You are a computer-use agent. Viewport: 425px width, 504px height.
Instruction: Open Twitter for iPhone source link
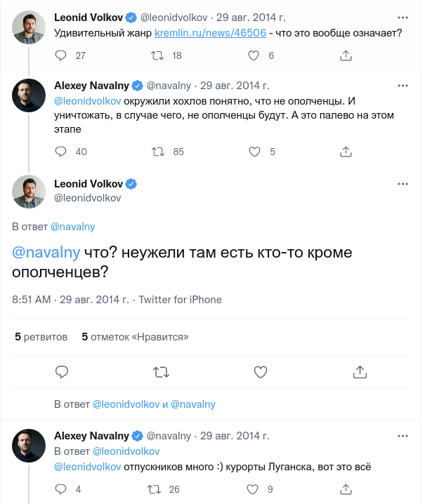tap(180, 300)
